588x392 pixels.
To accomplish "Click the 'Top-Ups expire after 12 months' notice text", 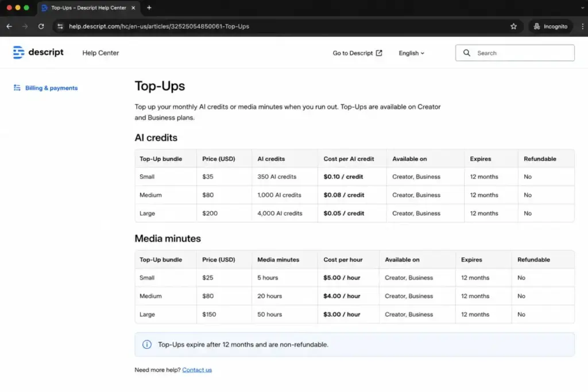I will [243, 344].
